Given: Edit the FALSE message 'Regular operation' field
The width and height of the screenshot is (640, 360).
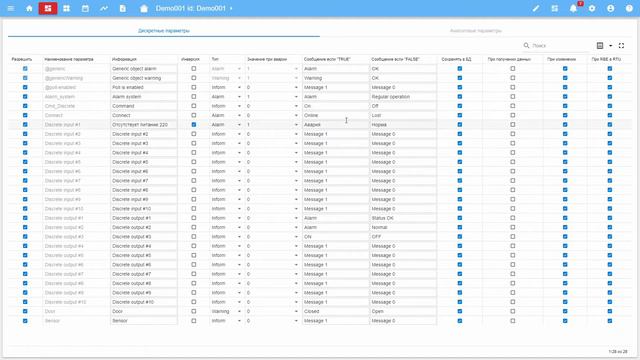Looking at the screenshot, I should [403, 97].
